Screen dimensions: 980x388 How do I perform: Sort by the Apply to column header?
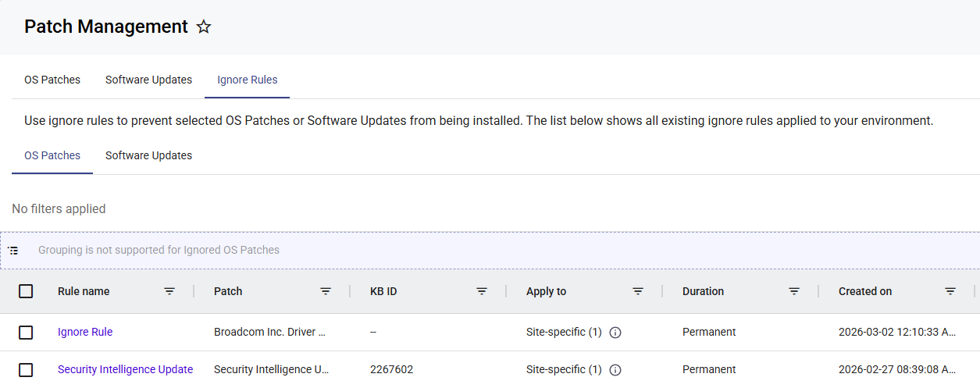tap(546, 291)
